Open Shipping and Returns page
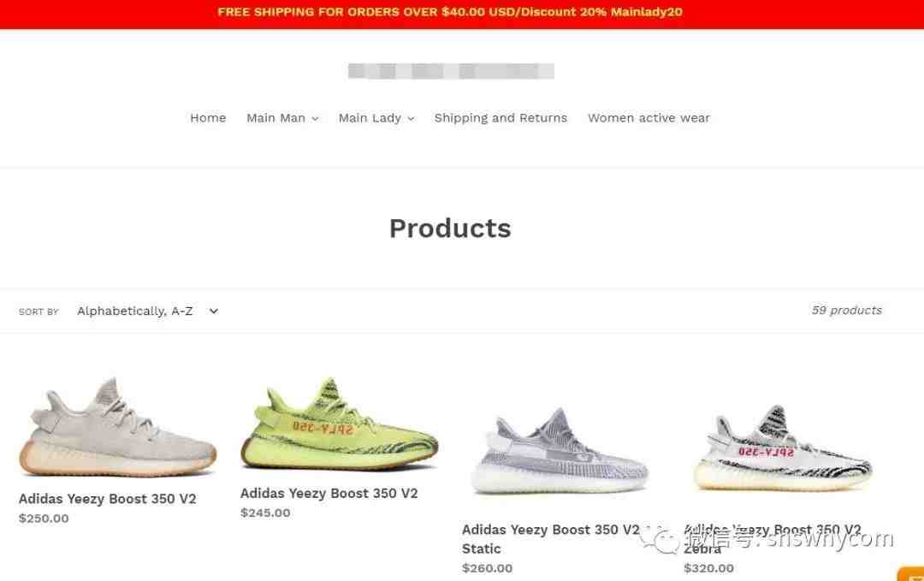Image resolution: width=924 pixels, height=581 pixels. (x=500, y=118)
